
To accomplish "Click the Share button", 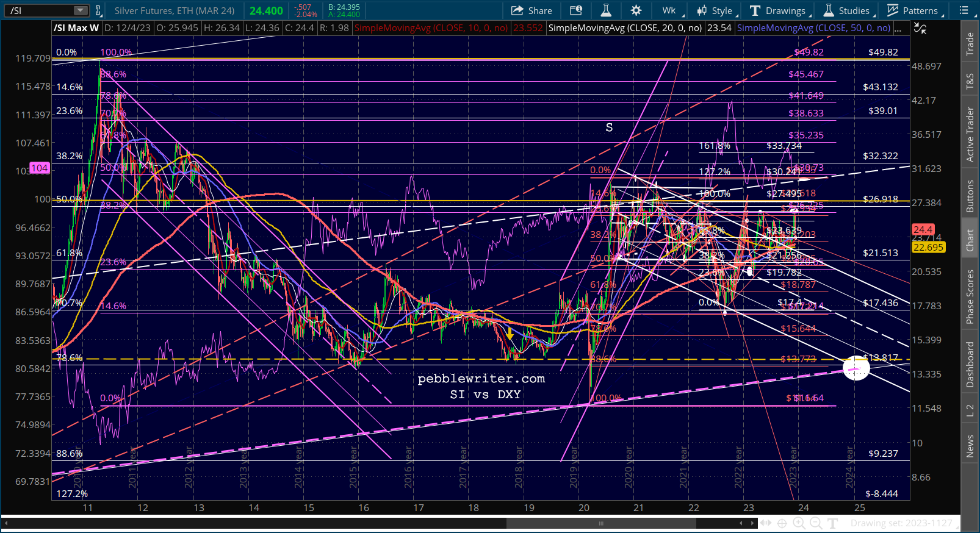I will coord(531,10).
